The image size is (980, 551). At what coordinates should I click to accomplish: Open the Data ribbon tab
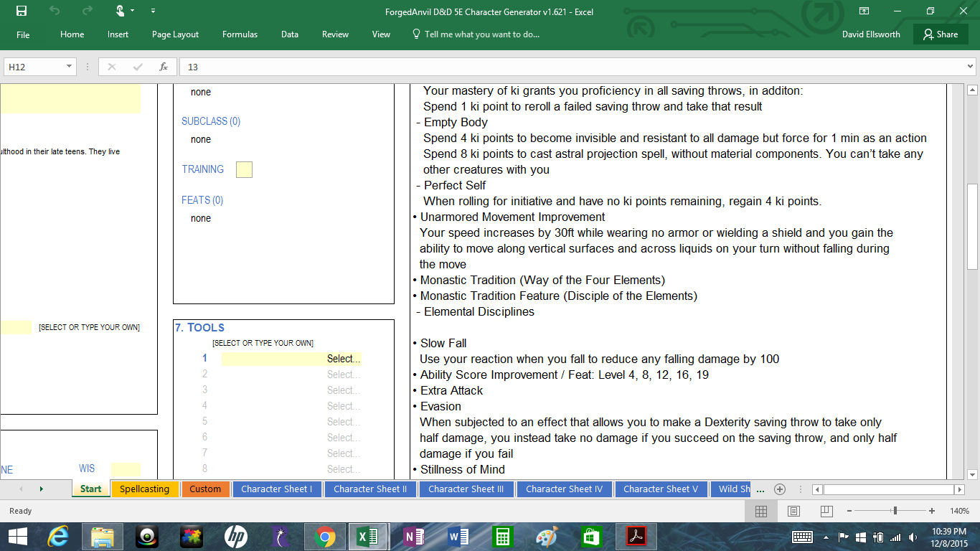click(x=290, y=34)
